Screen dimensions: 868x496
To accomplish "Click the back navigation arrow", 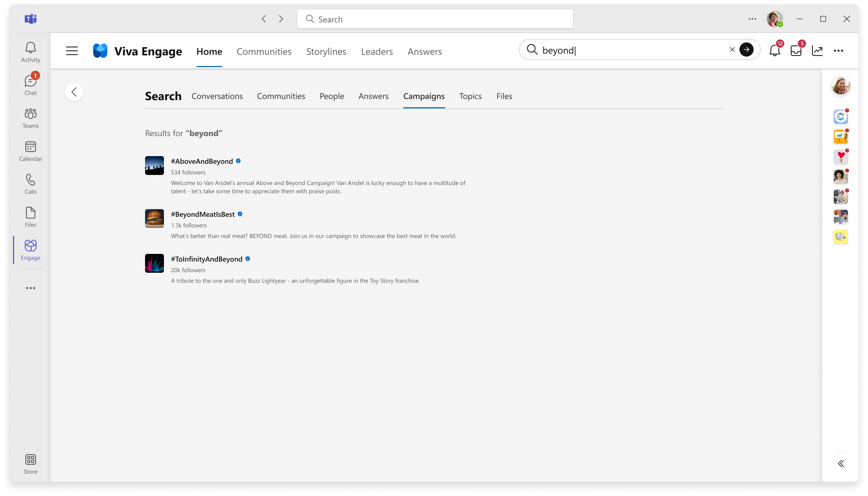I will click(x=75, y=92).
